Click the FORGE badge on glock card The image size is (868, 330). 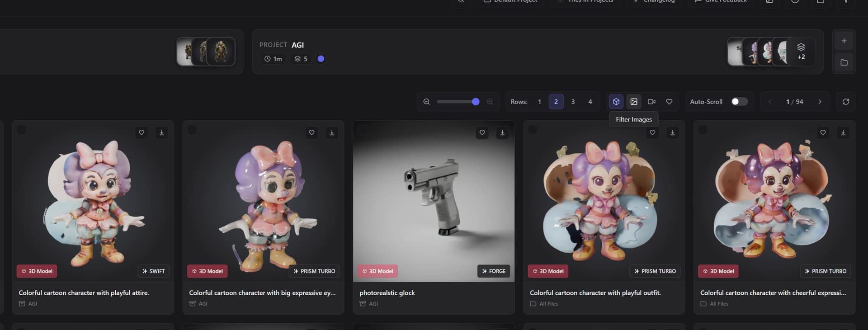[x=494, y=271]
